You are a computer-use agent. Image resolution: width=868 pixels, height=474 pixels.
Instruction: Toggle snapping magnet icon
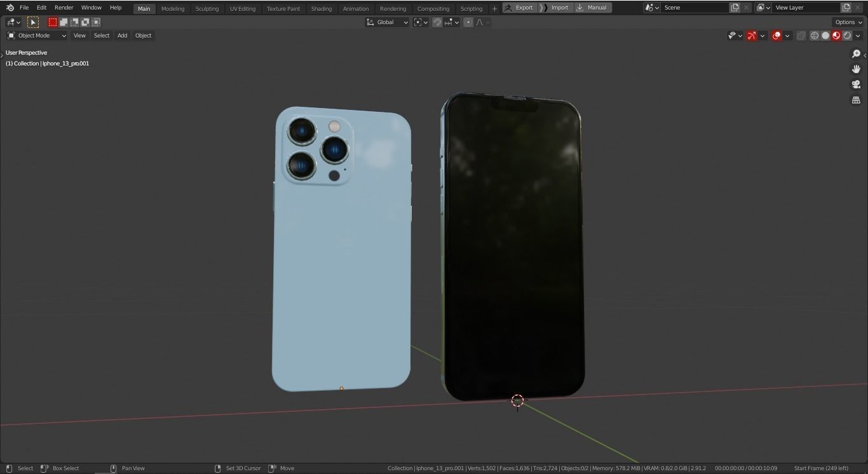[437, 22]
